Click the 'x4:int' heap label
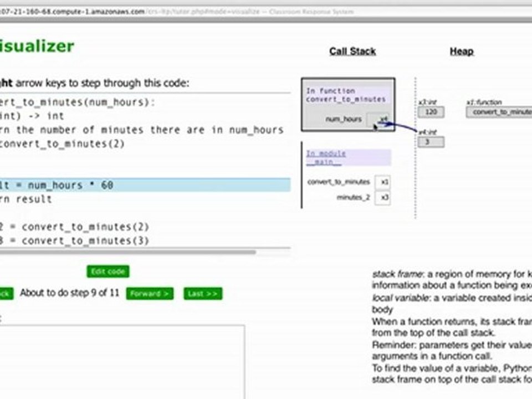The height and width of the screenshot is (399, 532). 427,132
